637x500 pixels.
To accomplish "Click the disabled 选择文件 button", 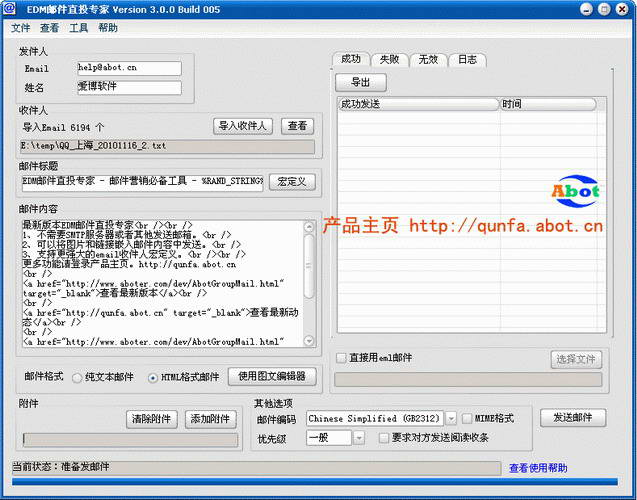I will pyautogui.click(x=576, y=359).
